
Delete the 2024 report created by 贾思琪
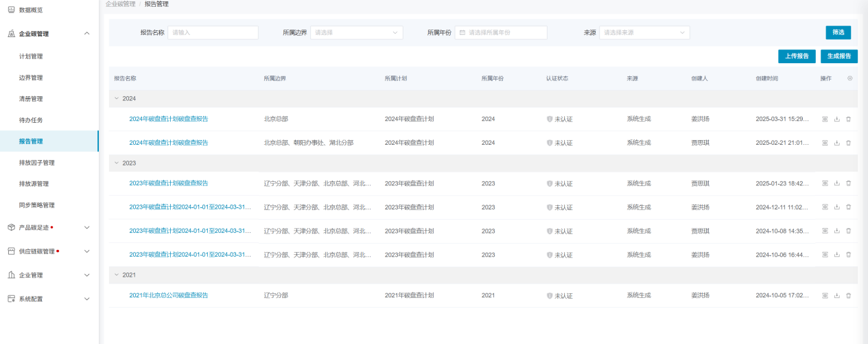[x=848, y=143]
